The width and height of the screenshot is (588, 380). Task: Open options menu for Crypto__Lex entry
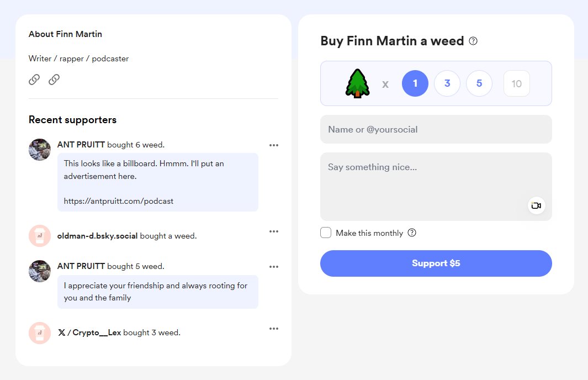click(x=274, y=329)
